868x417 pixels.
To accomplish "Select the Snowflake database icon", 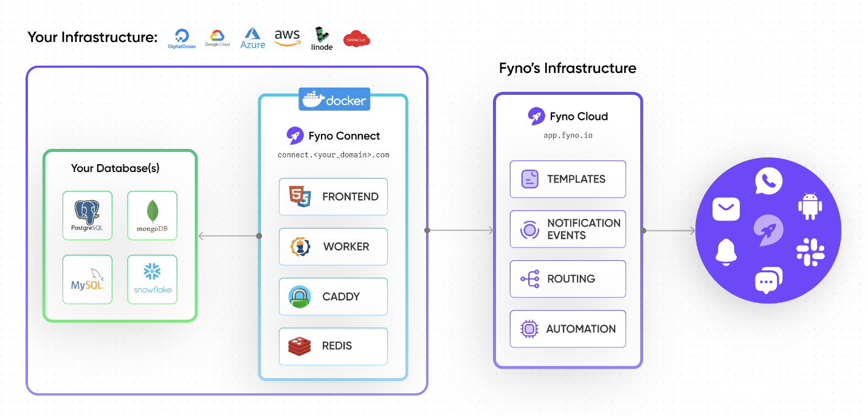I will [152, 278].
